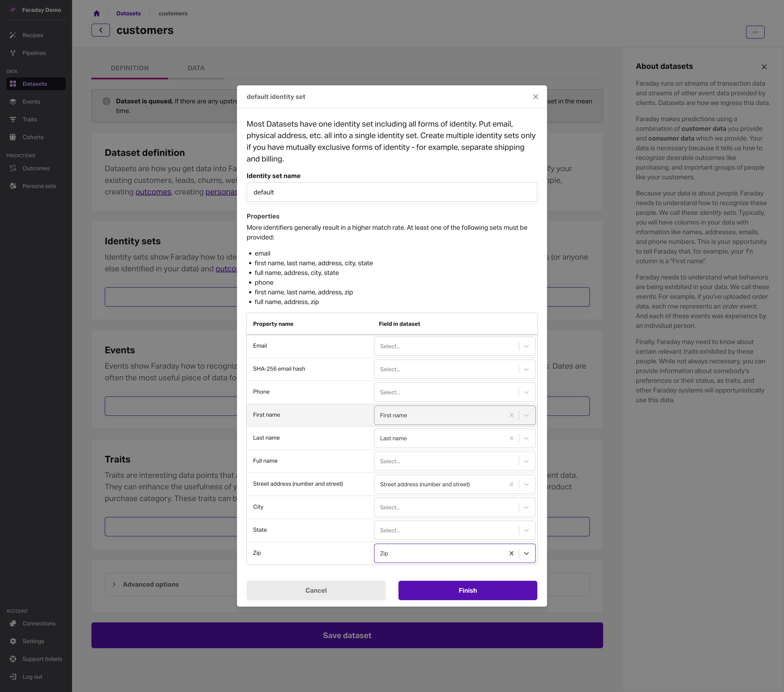Follow the Datasets breadcrumb link
The height and width of the screenshot is (692, 784).
[129, 14]
